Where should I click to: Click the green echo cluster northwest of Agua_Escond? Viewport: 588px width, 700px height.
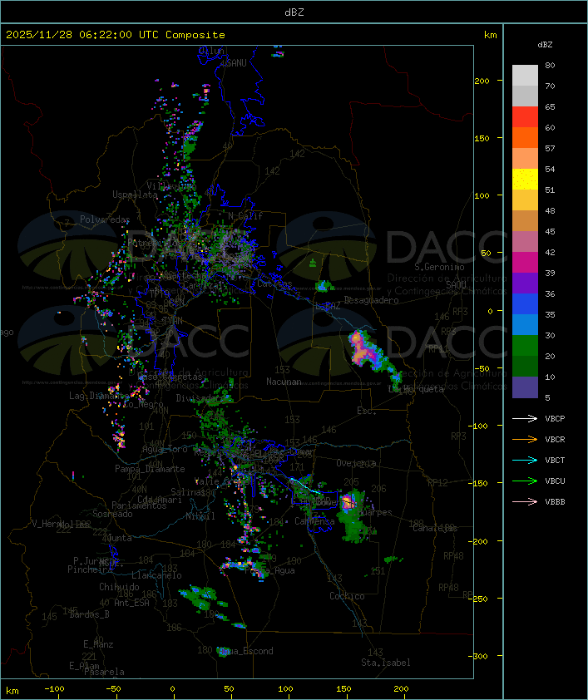199,597
